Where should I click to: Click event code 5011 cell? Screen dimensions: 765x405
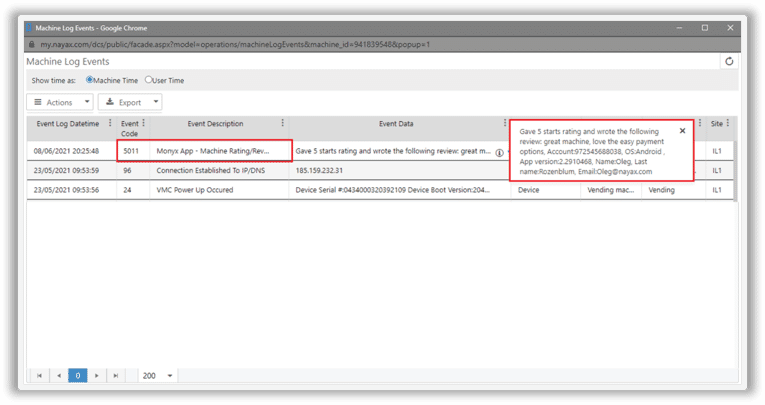pyautogui.click(x=131, y=151)
